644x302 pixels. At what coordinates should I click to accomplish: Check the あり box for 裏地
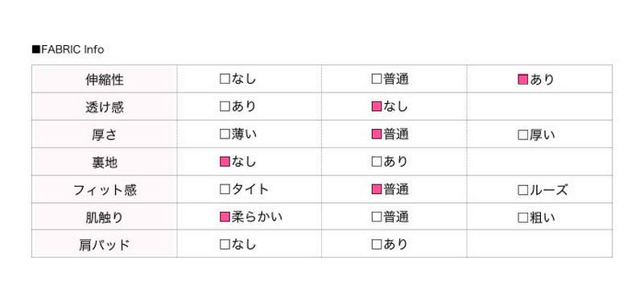coord(377,162)
